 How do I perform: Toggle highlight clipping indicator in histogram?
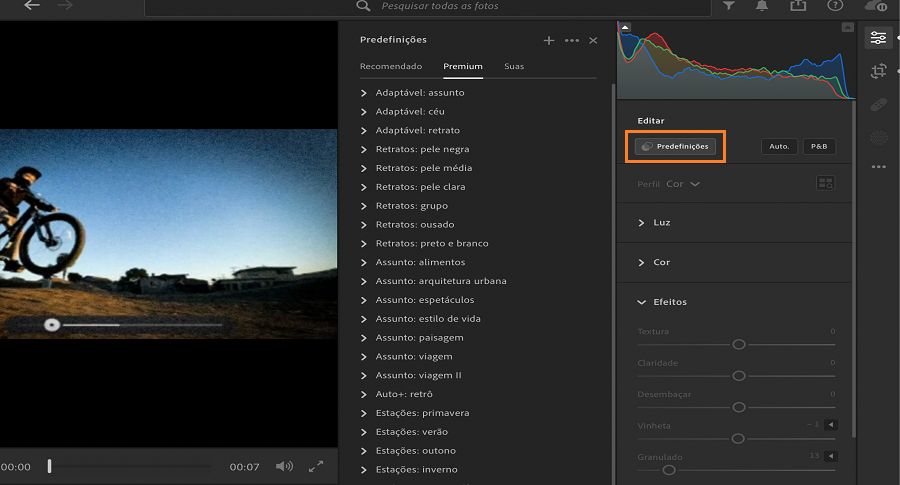click(847, 27)
